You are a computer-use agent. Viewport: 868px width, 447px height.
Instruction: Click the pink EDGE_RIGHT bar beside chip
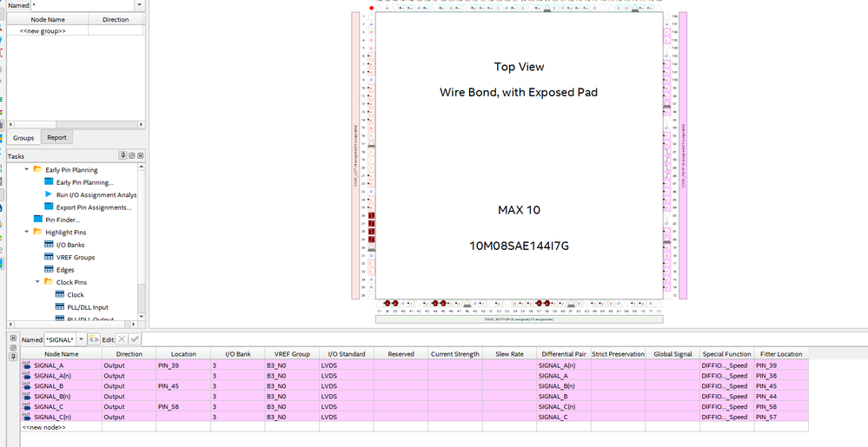point(683,155)
